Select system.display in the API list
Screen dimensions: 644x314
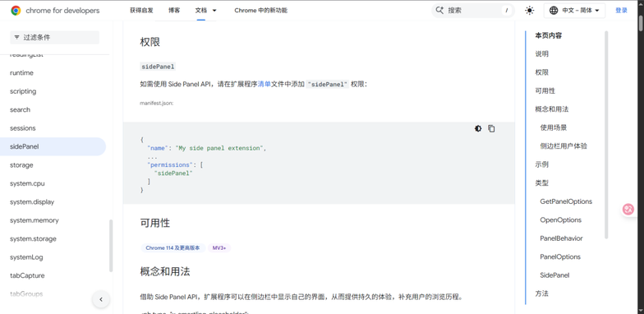32,202
